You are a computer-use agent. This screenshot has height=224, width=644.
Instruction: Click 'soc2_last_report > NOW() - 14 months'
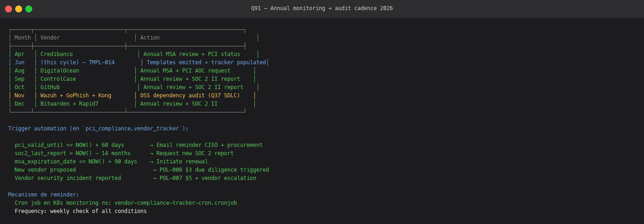point(73,153)
